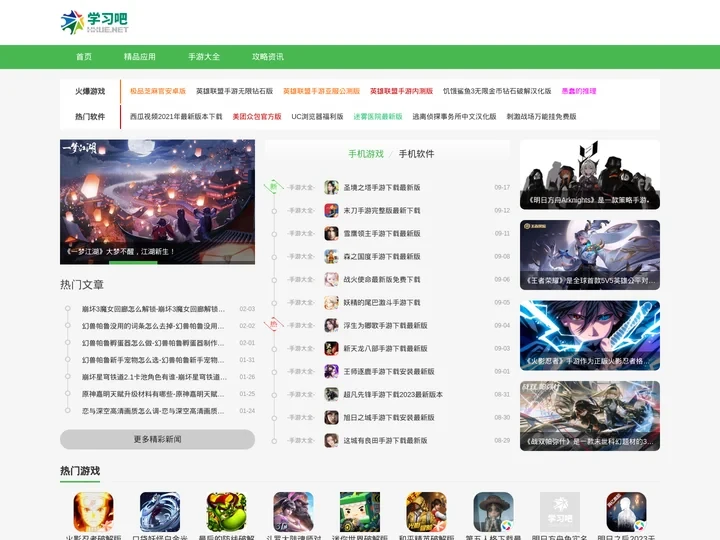
Task: Click the 火爆游戏 row label
Action: point(90,91)
